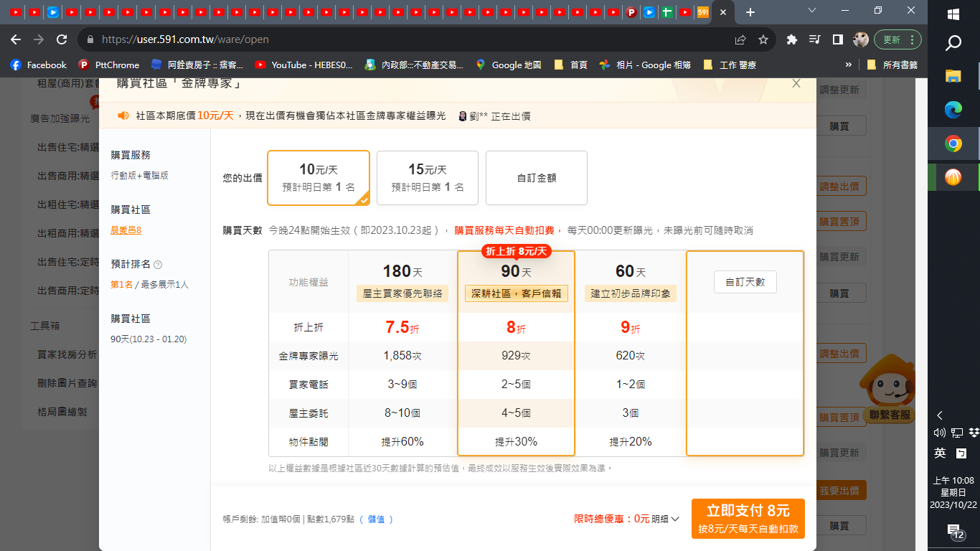Click the 自訂天數 button

tap(745, 282)
